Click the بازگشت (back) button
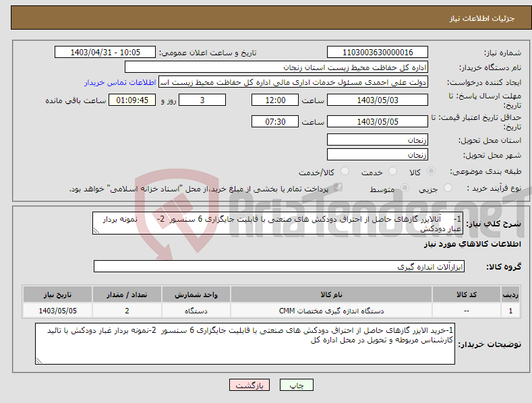The image size is (532, 403). tap(249, 385)
